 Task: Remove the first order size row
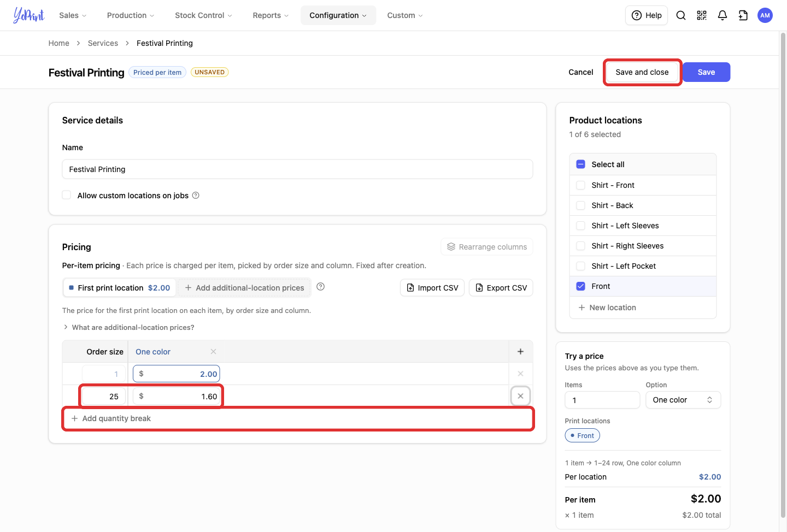click(x=520, y=374)
